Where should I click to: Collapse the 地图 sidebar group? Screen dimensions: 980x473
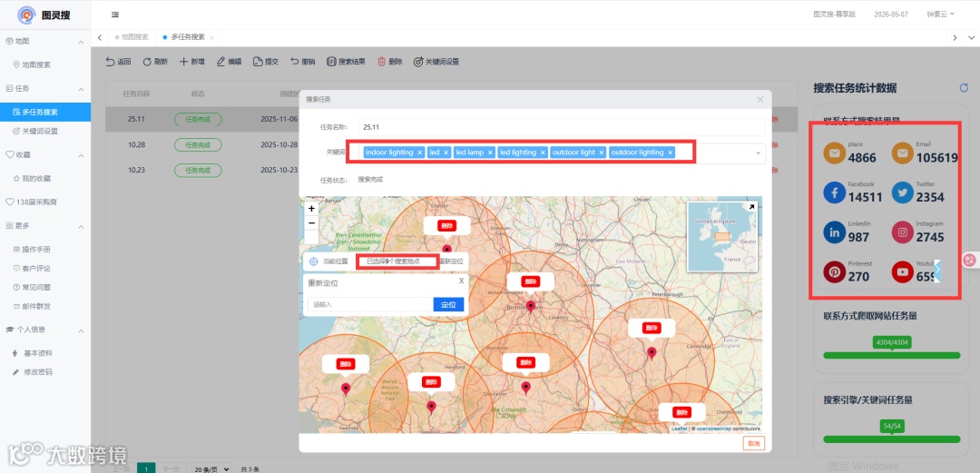(x=81, y=41)
